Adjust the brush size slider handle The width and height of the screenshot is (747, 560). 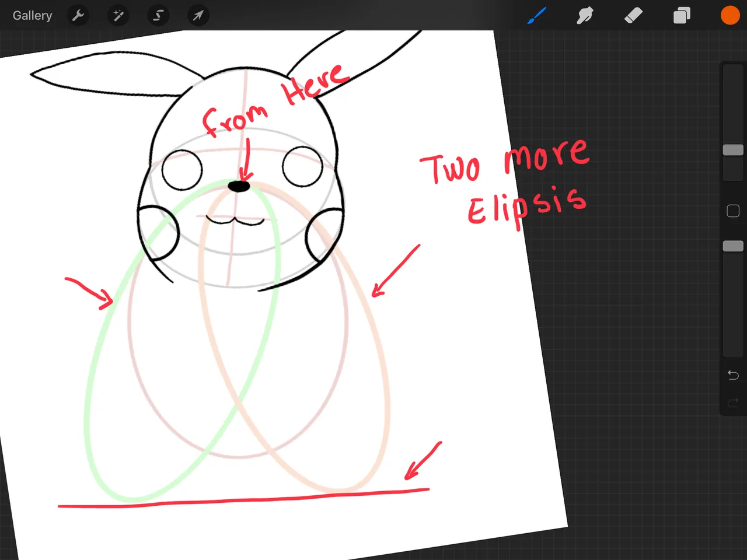pos(733,150)
